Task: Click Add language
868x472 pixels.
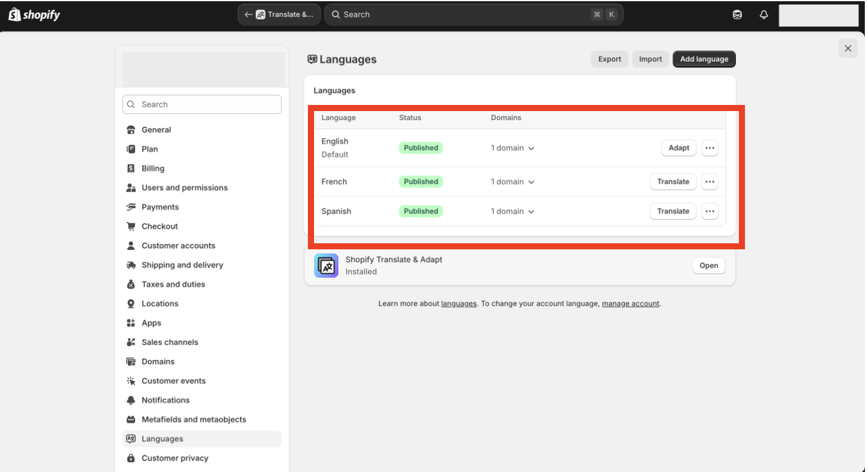Action: coord(704,59)
